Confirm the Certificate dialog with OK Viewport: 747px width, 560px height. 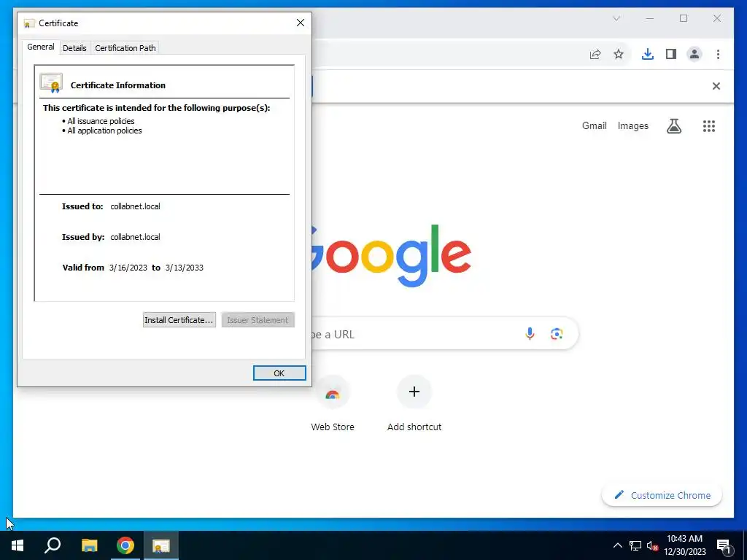click(279, 373)
